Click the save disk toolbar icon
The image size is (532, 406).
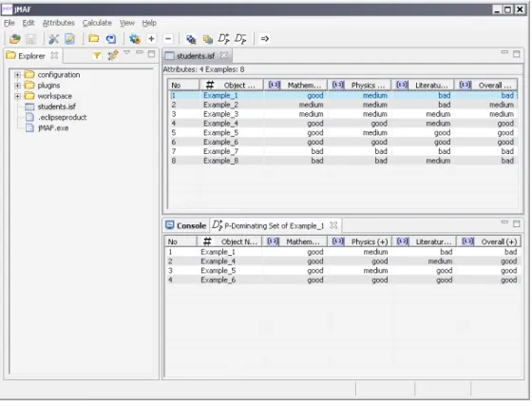30,39
